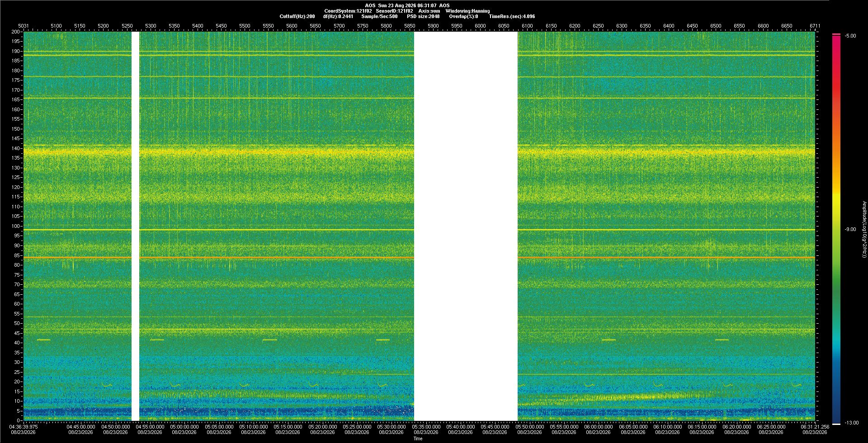
Task: Click the 0 Hz label on frequency axis
Action: click(19, 420)
